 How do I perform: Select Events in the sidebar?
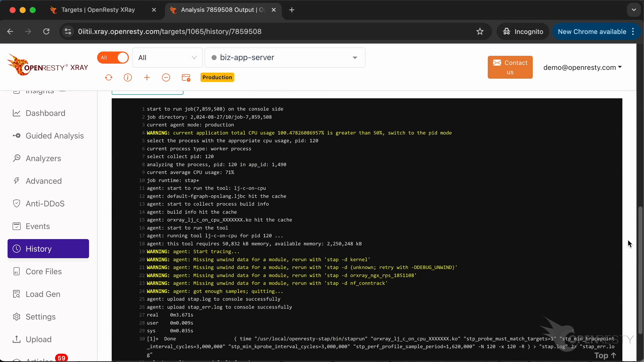pos(38,226)
